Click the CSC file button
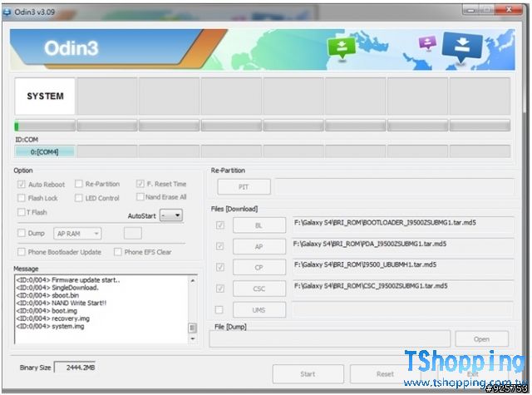532x395 pixels. click(x=259, y=289)
